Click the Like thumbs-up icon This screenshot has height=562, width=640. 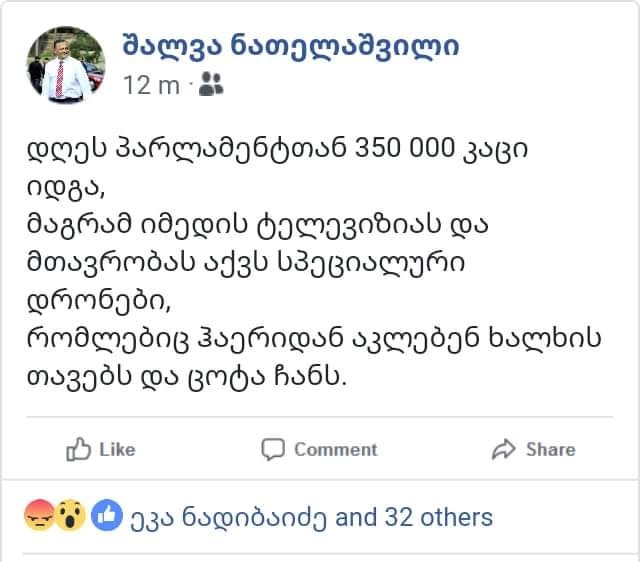79,449
